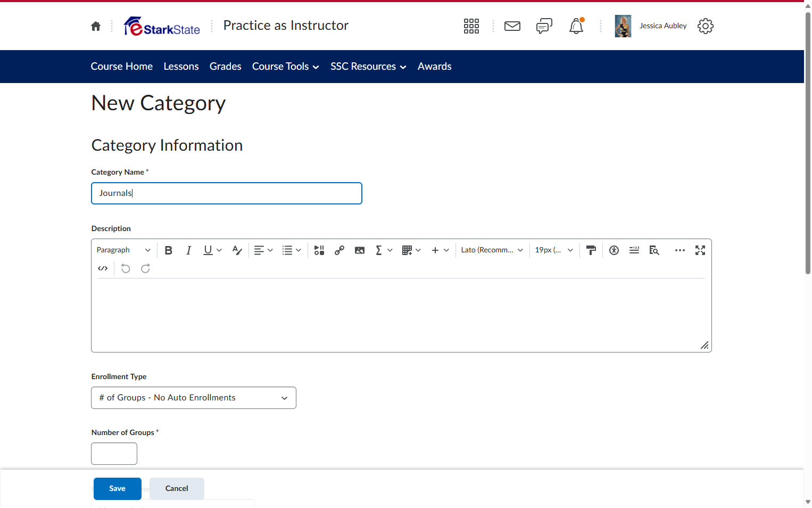Apply italic formatting in description editor
Image resolution: width=812 pixels, height=508 pixels.
coord(188,250)
